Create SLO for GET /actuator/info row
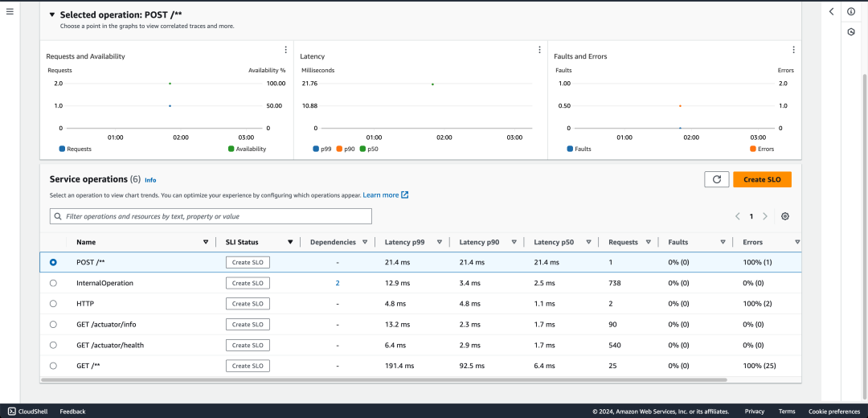Screen dimensions: 868x418 [248, 325]
